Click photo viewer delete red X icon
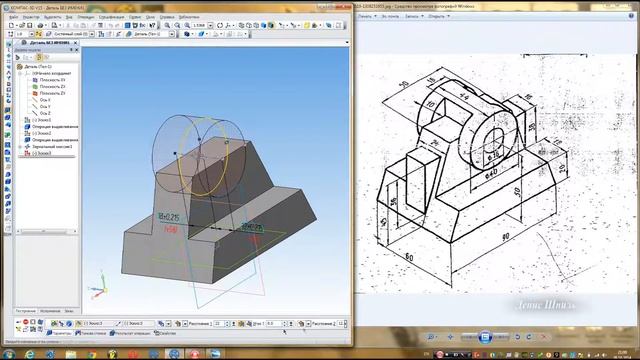This screenshot has width=640, height=360. pyautogui.click(x=544, y=337)
